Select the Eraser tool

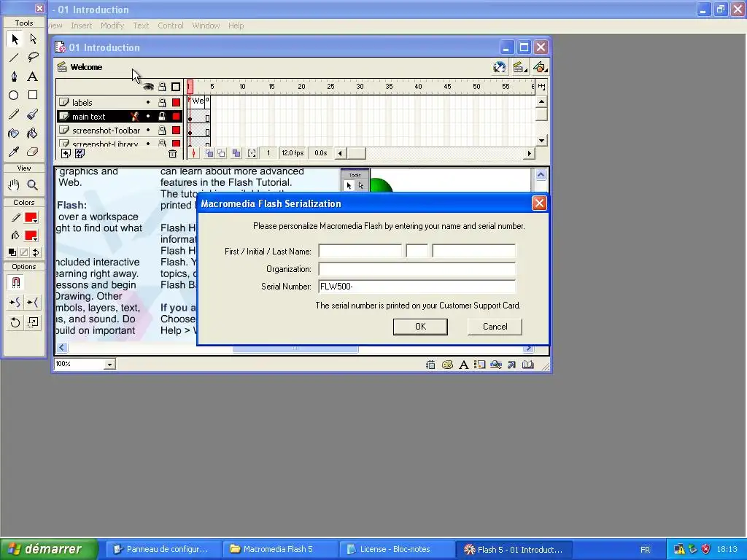33,152
